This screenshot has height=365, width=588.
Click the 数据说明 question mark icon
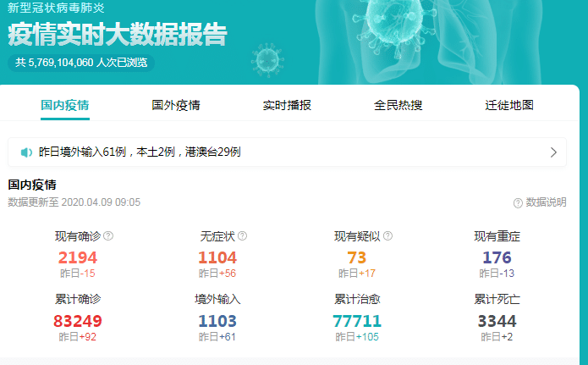coord(518,203)
